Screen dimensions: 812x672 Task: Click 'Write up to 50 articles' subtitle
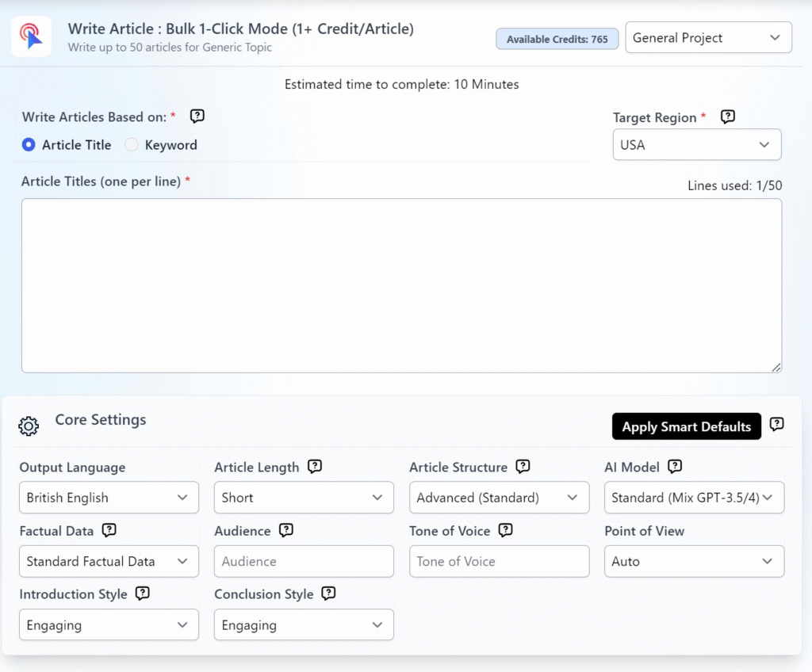[x=170, y=47]
